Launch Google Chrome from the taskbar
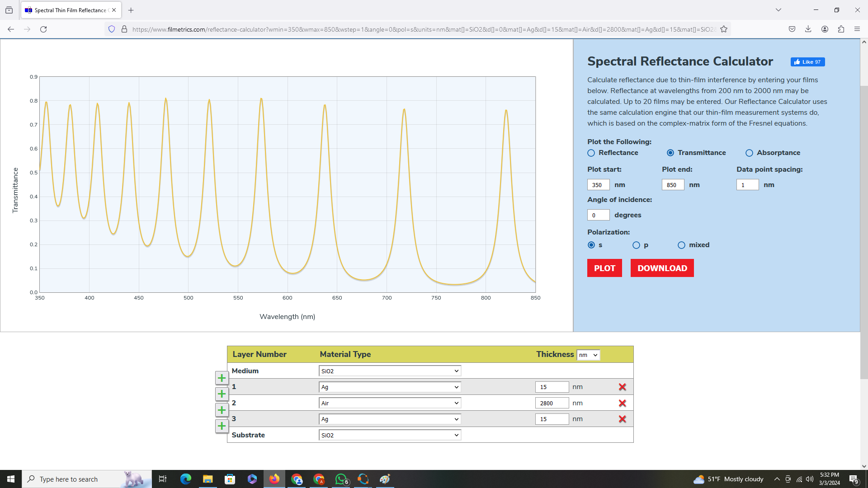This screenshot has height=488, width=868. (297, 479)
